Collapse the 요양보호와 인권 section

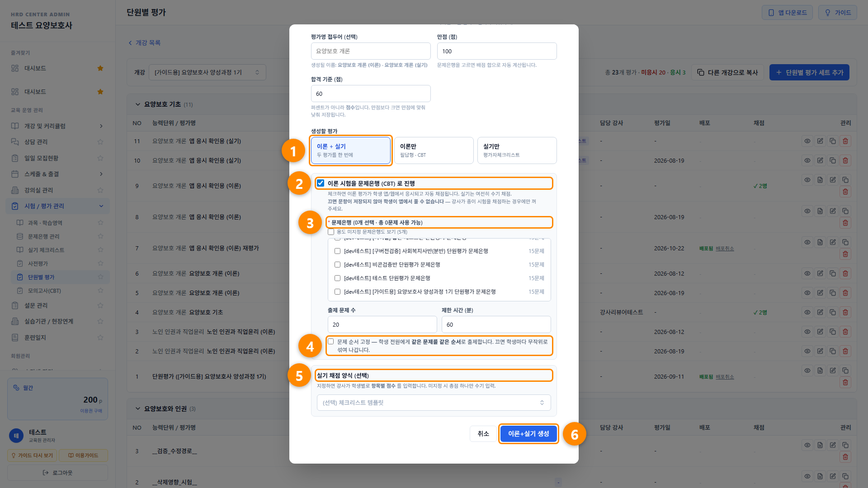click(x=138, y=408)
